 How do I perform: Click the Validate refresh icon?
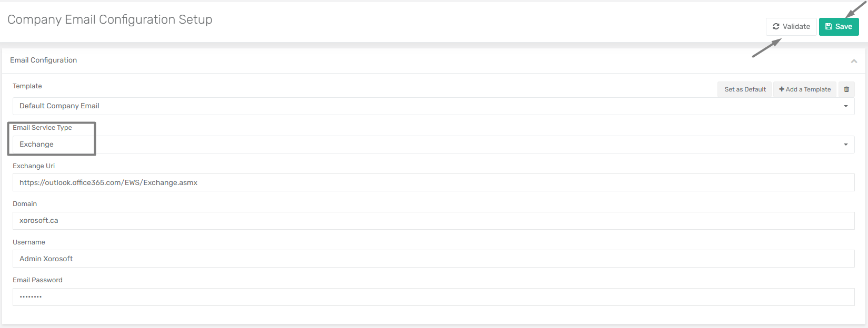[776, 26]
